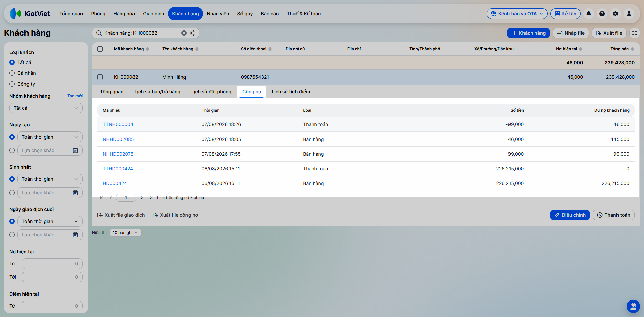The width and height of the screenshot is (644, 317).
Task: Click Xuất file giao dịch
Action: pyautogui.click(x=121, y=215)
